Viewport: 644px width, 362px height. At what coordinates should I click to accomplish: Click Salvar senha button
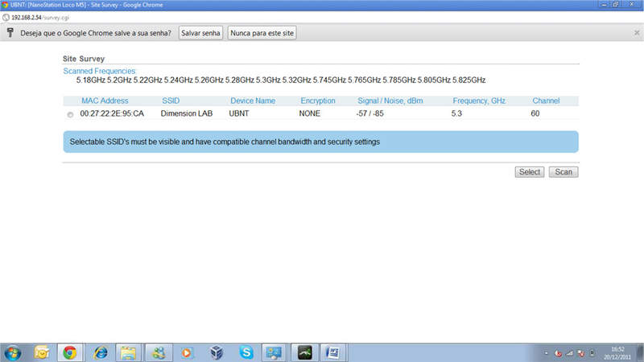(200, 33)
